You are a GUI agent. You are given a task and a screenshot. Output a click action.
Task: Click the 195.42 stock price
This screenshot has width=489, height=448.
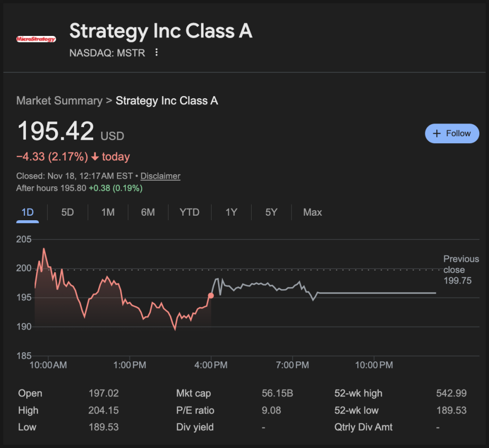click(56, 132)
